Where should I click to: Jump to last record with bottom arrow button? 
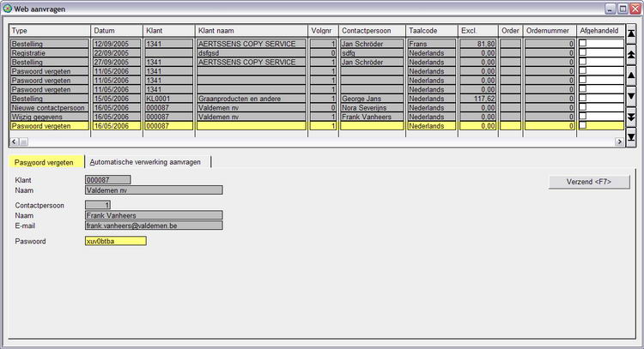coord(631,137)
